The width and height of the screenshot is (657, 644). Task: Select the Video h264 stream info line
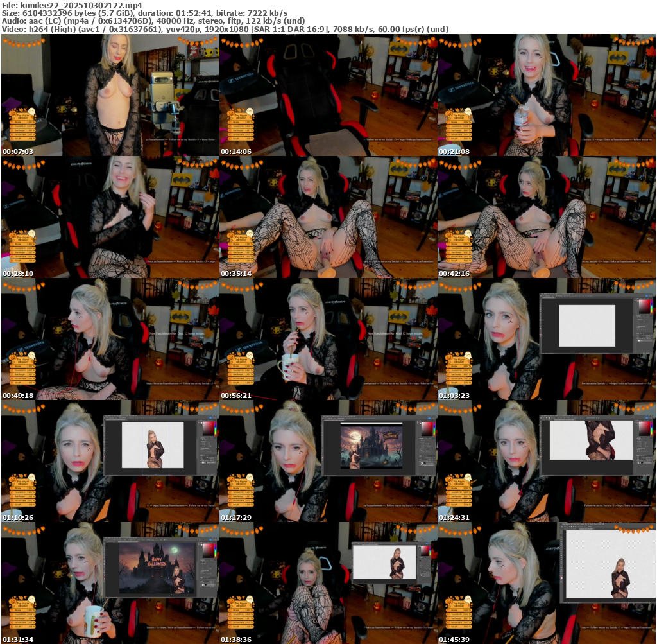pyautogui.click(x=225, y=30)
